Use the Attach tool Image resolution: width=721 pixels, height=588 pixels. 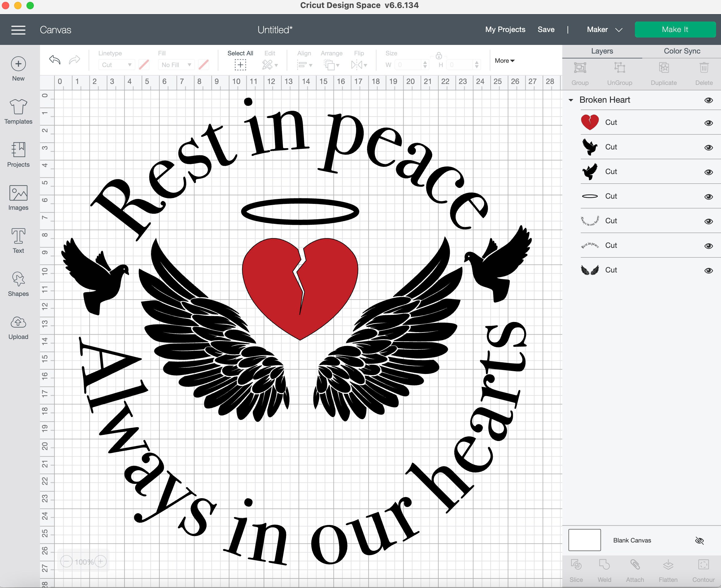pyautogui.click(x=635, y=571)
